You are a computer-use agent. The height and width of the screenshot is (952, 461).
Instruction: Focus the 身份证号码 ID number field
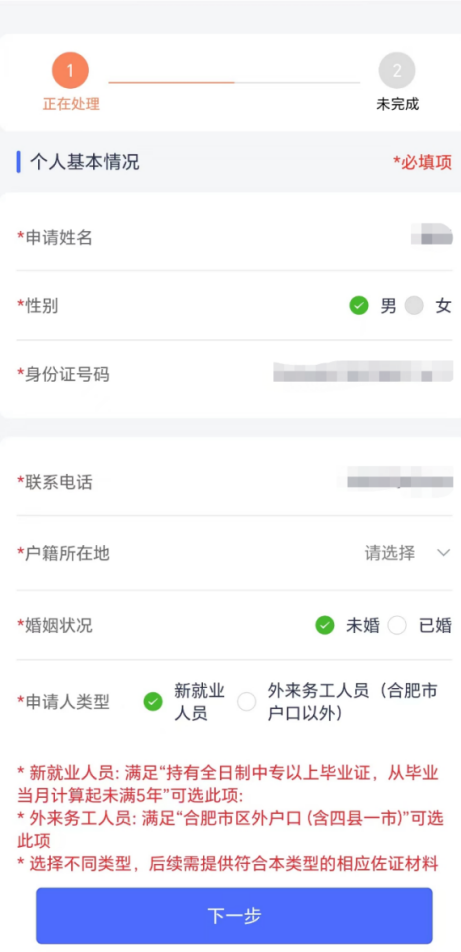(x=234, y=373)
